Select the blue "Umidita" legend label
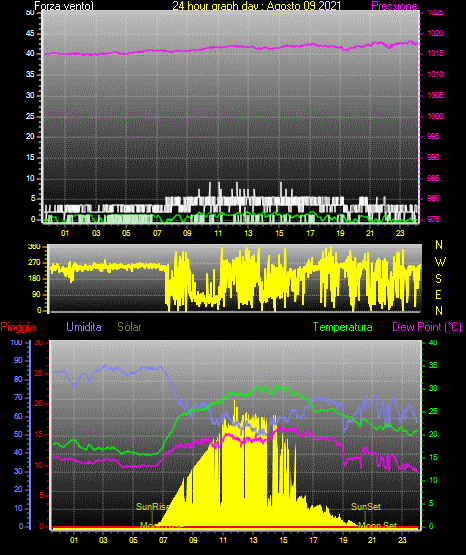 coord(84,327)
